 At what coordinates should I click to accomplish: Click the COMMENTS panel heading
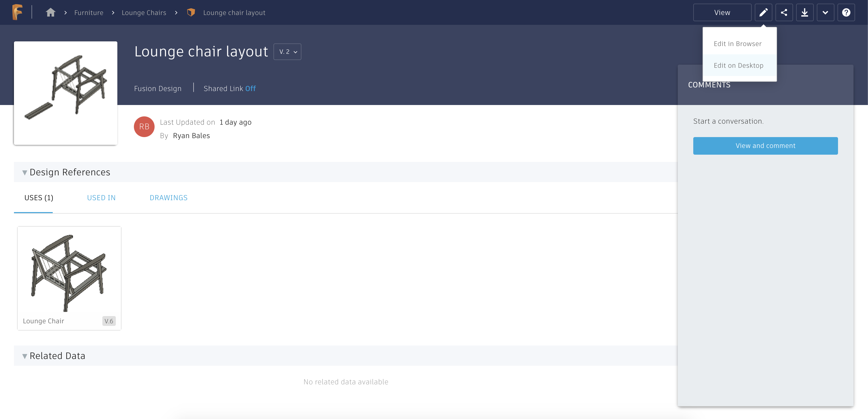pos(709,85)
